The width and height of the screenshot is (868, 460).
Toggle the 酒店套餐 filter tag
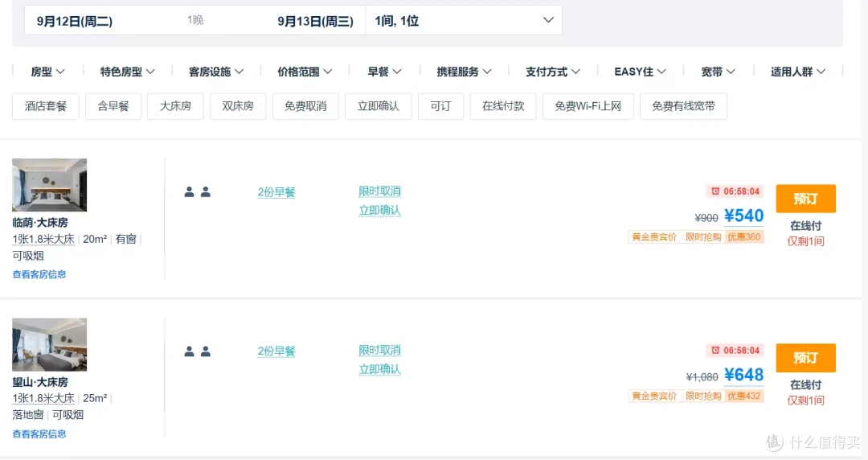click(x=45, y=106)
